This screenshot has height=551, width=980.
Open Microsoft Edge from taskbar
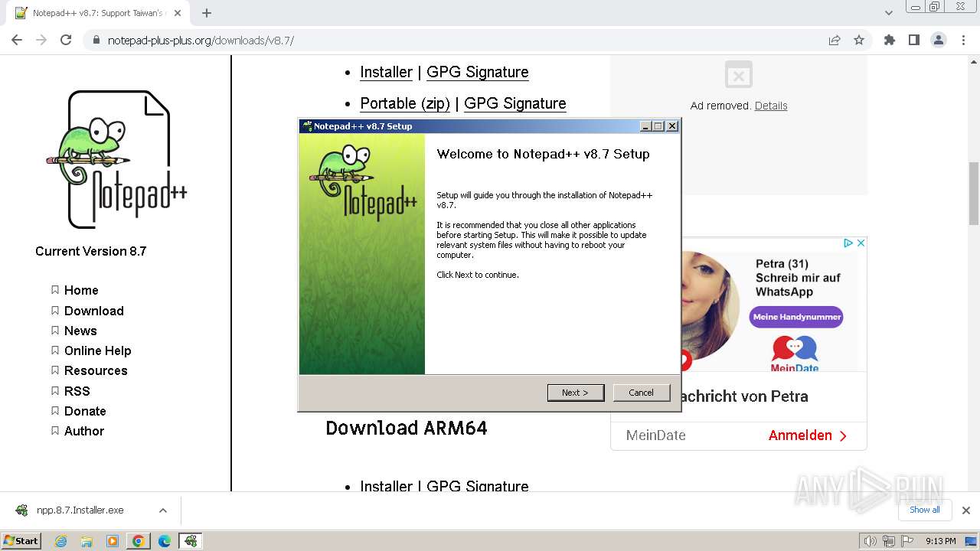(x=165, y=541)
